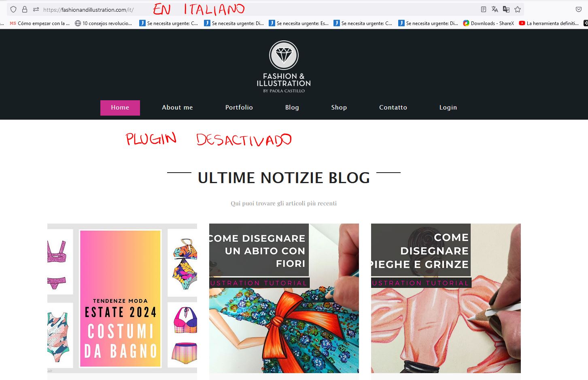Open the Blog menu item

click(x=292, y=108)
